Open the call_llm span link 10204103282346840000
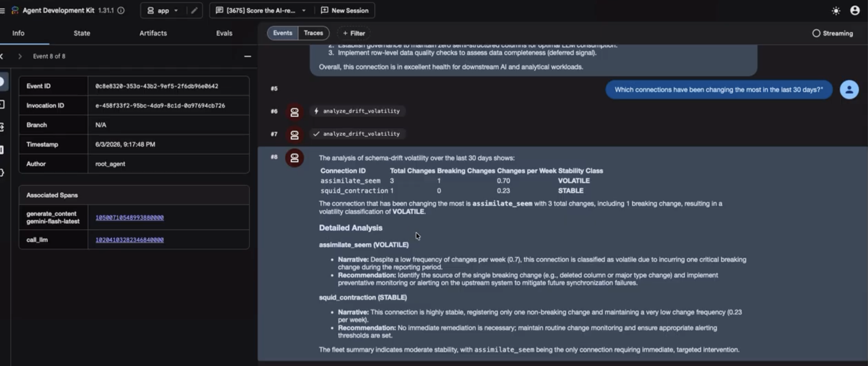Viewport: 868px width, 366px height. (129, 240)
